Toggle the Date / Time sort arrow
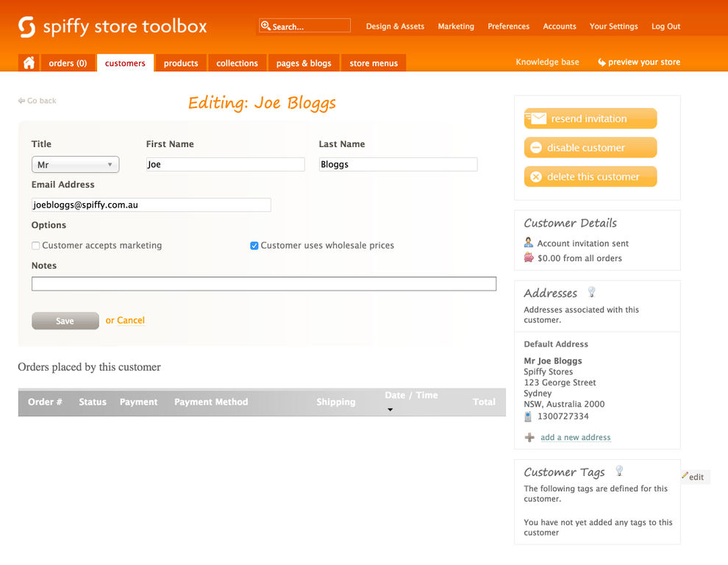The width and height of the screenshot is (728, 565). coord(390,409)
